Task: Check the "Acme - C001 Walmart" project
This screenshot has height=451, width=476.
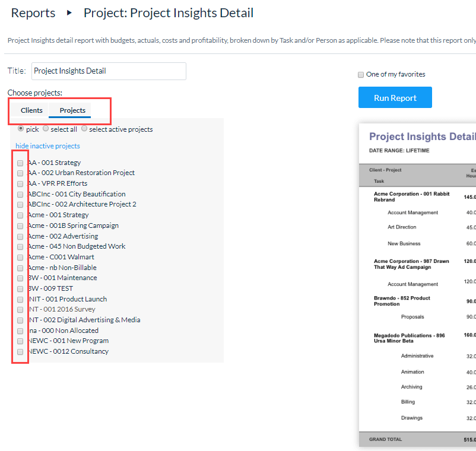Action: tap(21, 258)
